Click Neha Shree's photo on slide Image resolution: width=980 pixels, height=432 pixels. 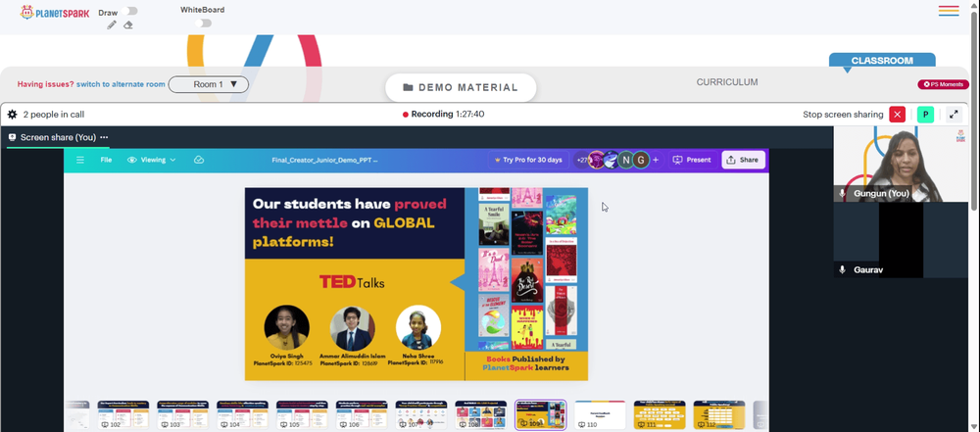(x=418, y=327)
